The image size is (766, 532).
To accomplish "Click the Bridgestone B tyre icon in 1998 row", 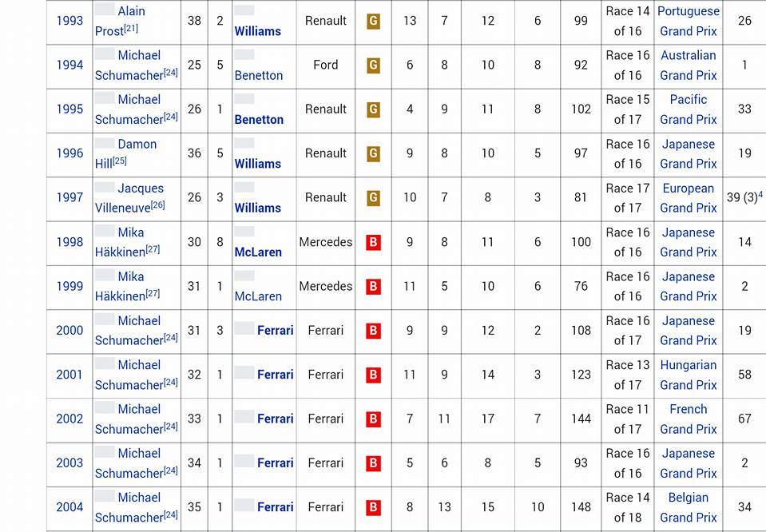I will [x=373, y=242].
